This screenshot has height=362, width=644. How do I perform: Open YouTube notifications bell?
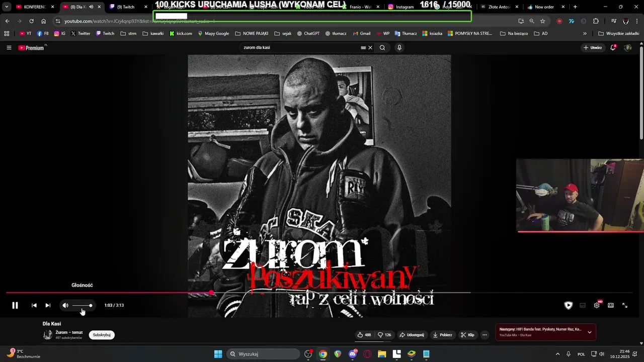pyautogui.click(x=613, y=48)
